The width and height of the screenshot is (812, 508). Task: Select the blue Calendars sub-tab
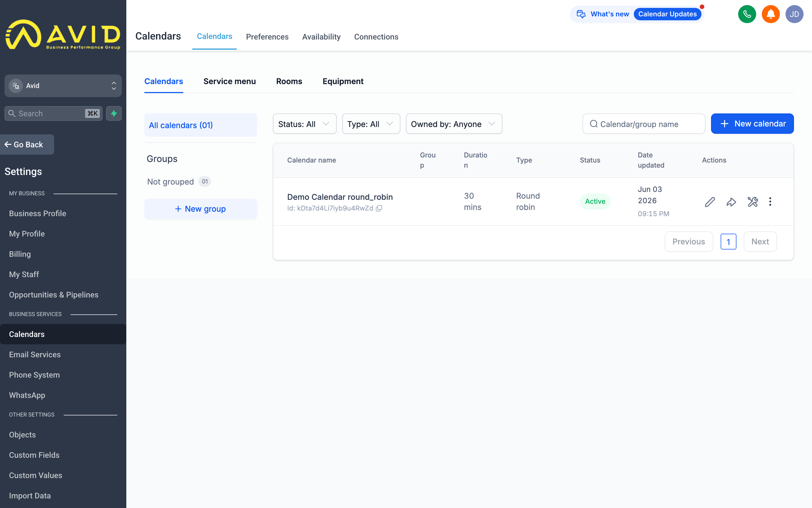[x=164, y=81]
